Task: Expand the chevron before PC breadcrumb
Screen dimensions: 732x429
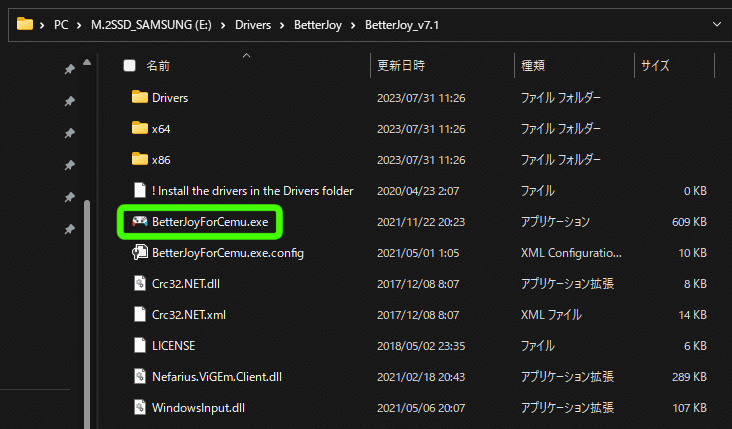Action: (x=42, y=25)
